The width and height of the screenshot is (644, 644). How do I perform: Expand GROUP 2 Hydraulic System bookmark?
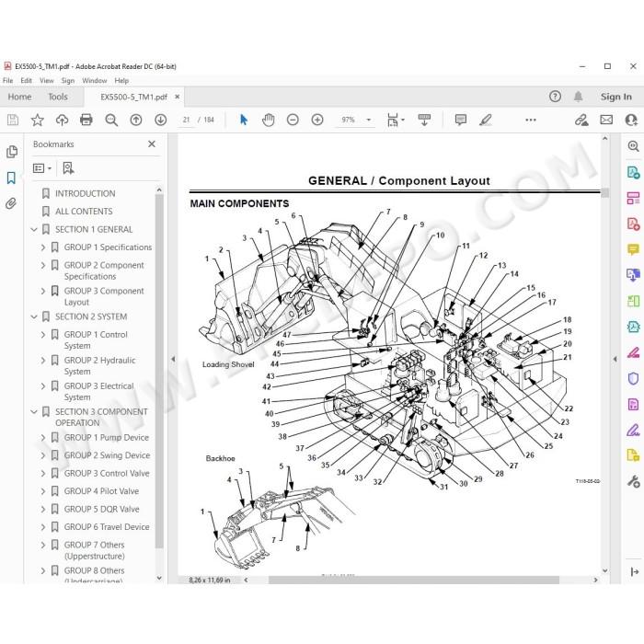click(43, 361)
